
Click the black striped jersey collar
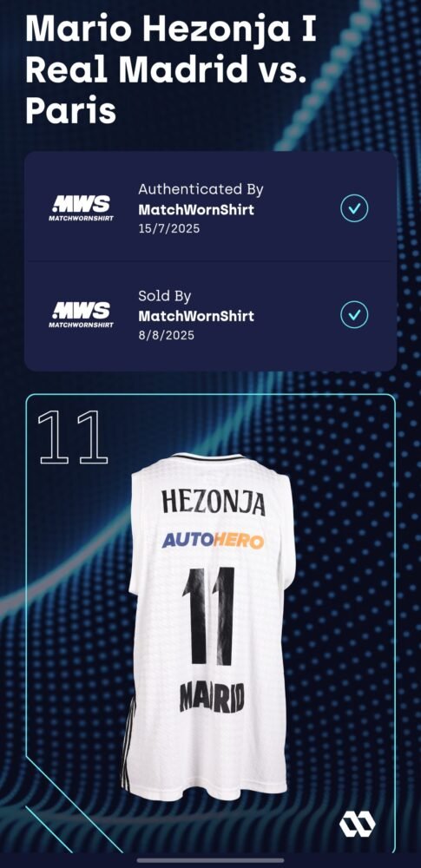(x=207, y=457)
